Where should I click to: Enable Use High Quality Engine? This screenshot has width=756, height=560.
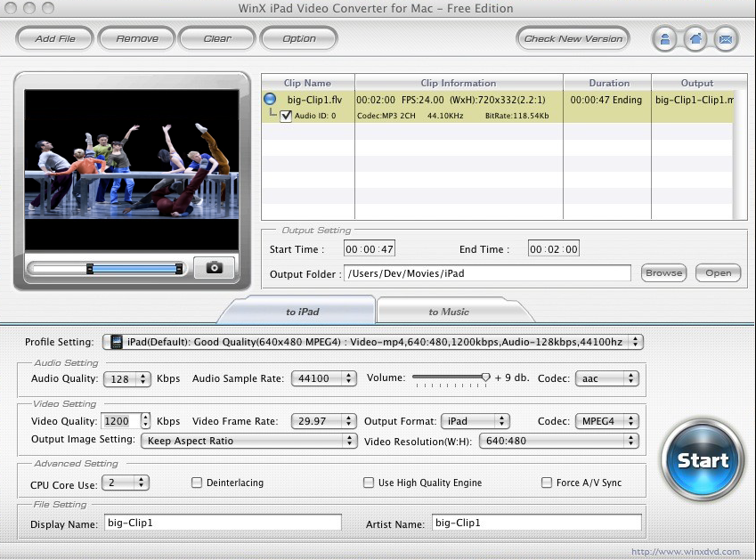[x=369, y=483]
